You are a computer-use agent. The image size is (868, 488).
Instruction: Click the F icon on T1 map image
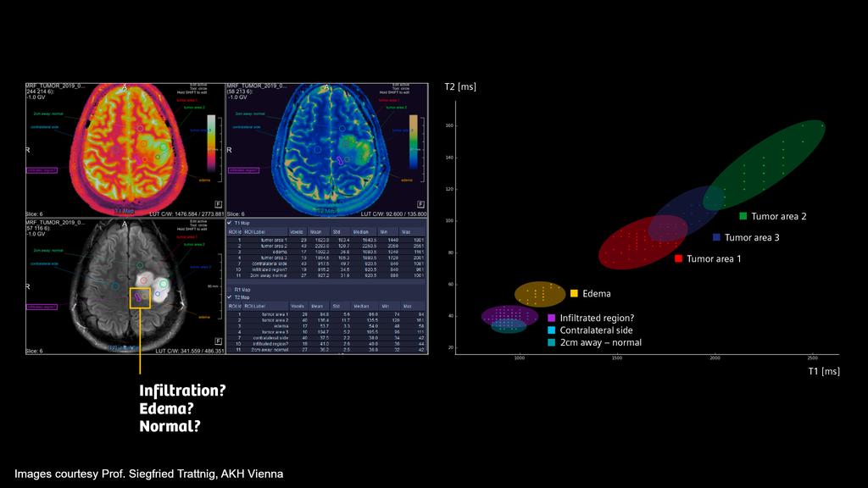pos(219,204)
